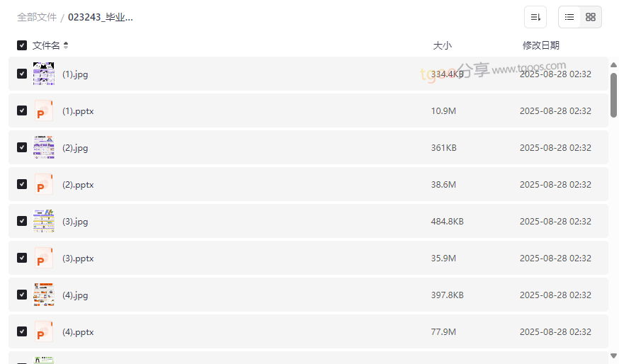Open the (3).jpg image thumbnail

click(44, 221)
